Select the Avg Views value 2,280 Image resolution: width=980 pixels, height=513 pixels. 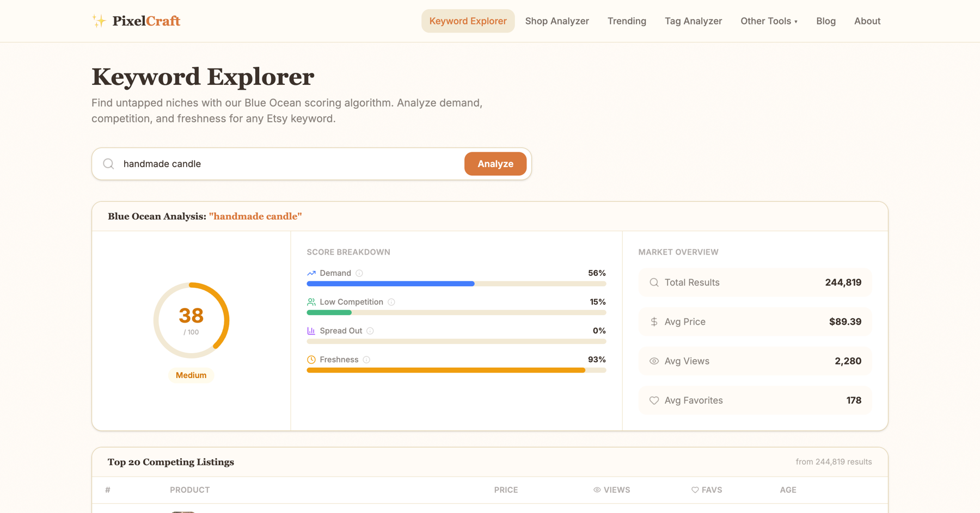pos(848,361)
